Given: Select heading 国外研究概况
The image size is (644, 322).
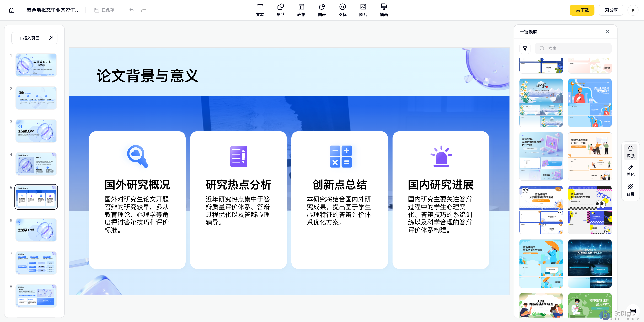Looking at the screenshot, I should click(137, 185).
